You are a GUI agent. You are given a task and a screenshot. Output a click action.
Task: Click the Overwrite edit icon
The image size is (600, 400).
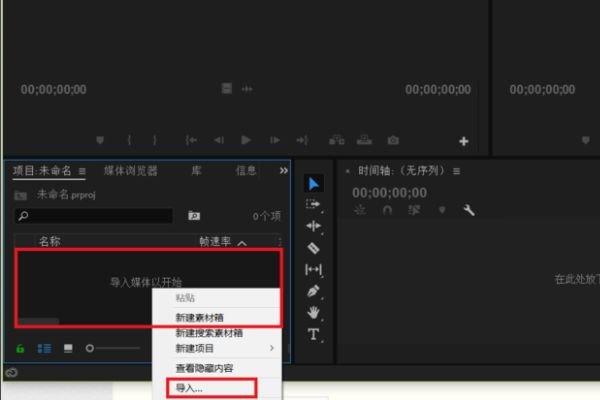(364, 140)
